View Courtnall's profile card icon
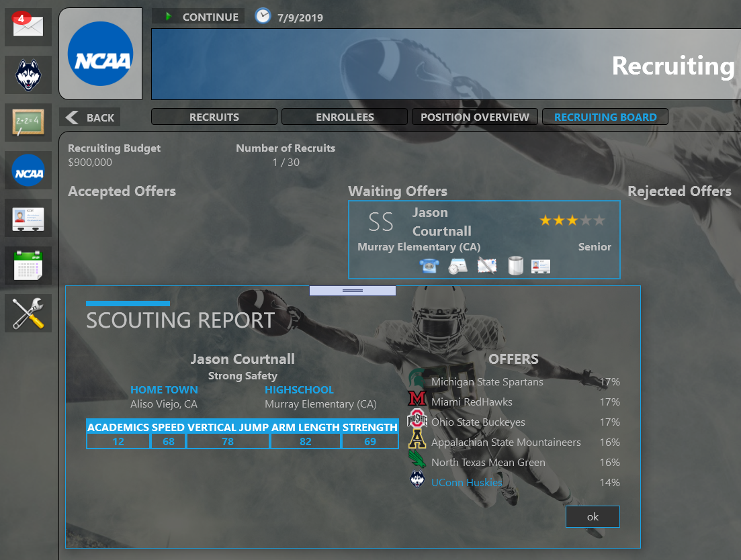The width and height of the screenshot is (741, 560). click(541, 267)
